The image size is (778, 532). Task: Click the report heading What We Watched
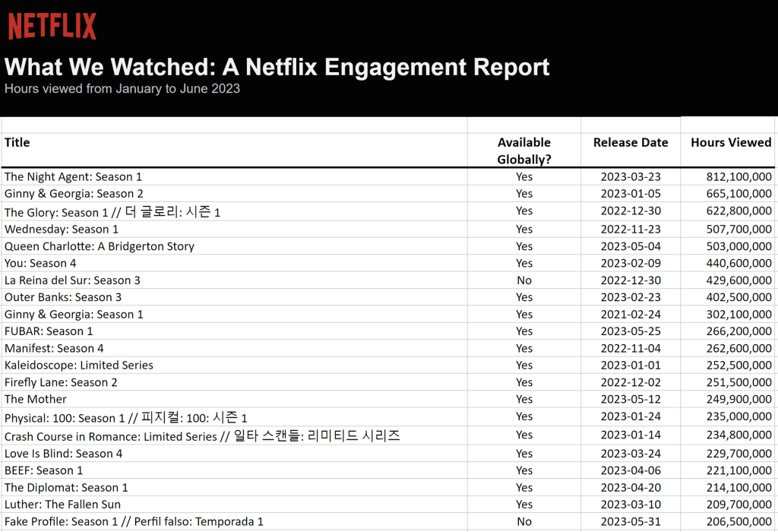[277, 67]
